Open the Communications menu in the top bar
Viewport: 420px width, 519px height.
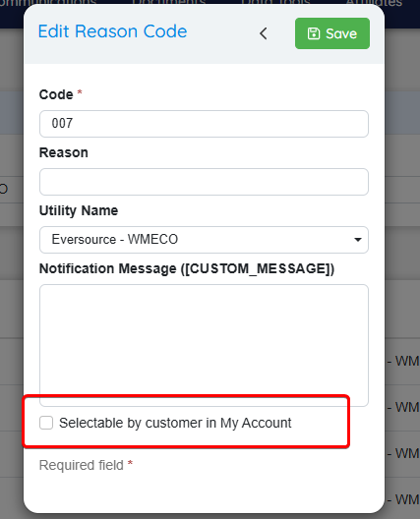pos(48,2)
